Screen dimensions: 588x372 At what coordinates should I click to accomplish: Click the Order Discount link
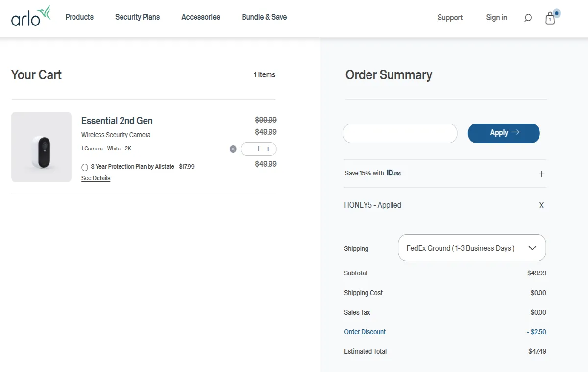click(365, 332)
